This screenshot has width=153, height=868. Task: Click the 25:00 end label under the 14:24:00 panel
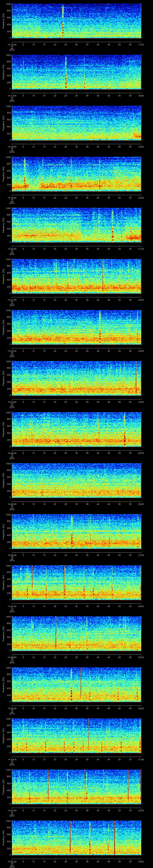(141, 453)
